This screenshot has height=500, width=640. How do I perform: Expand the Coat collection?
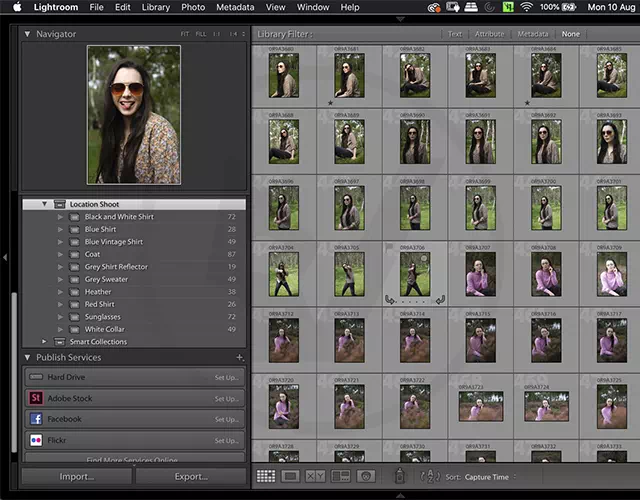(60, 254)
